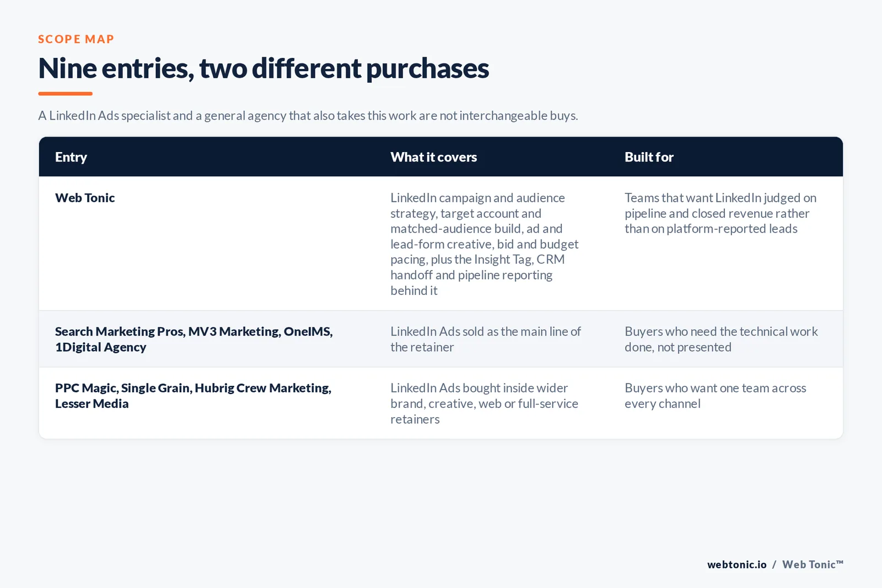
Task: Click the Lesser Media name in third row
Action: click(x=92, y=404)
